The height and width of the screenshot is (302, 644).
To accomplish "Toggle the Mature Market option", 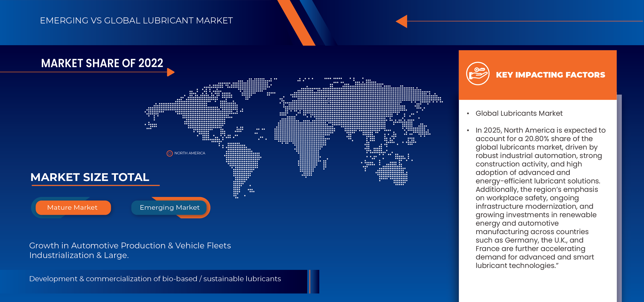I will point(73,208).
